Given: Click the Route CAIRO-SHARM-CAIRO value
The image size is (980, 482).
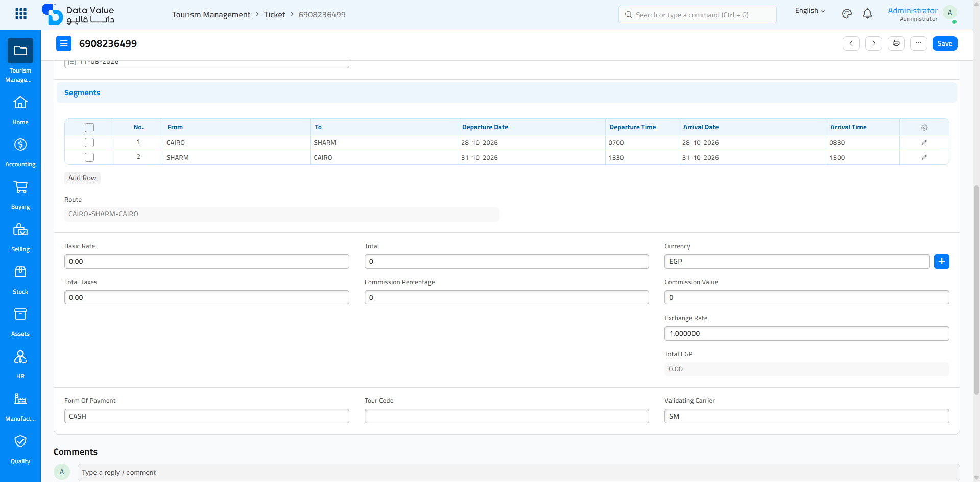Looking at the screenshot, I should 282,214.
